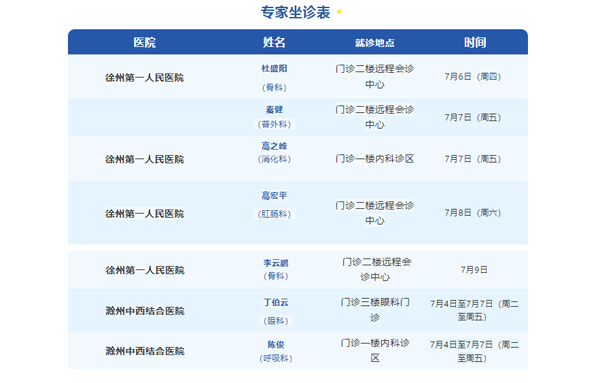This screenshot has height=383, width=600.
Task: Select the 时间 column header
Action: tap(475, 42)
